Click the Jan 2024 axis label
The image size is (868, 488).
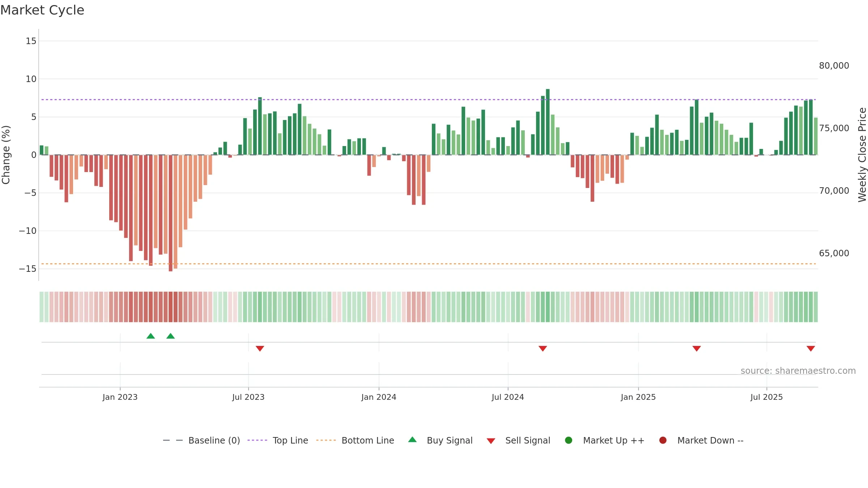coord(379,397)
